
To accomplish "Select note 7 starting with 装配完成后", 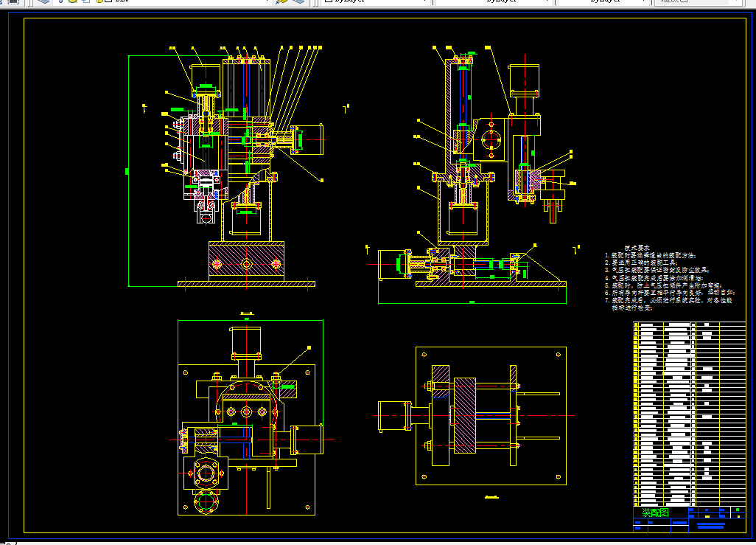I will (x=669, y=304).
